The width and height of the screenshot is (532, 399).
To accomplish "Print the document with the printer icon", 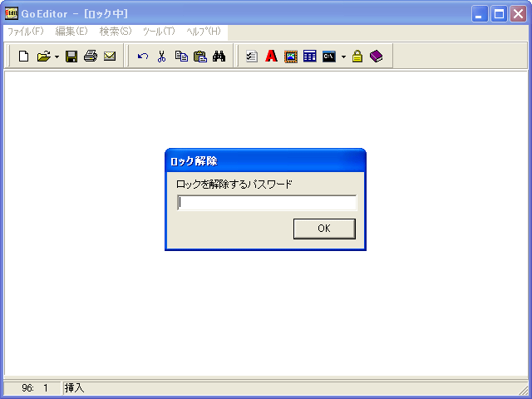I will pos(91,56).
